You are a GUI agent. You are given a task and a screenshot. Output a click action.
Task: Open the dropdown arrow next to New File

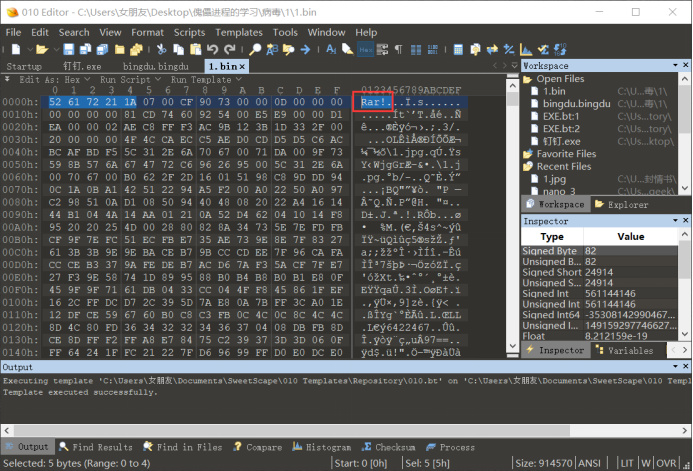30,49
